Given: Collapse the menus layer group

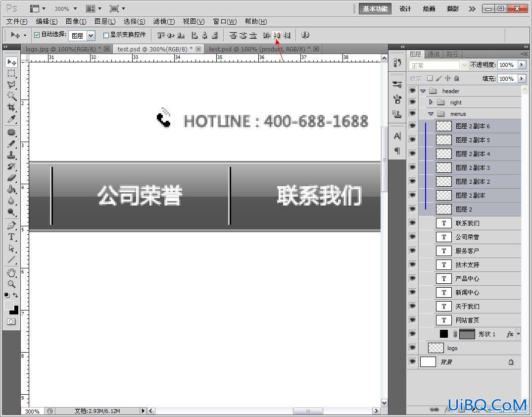Looking at the screenshot, I should pos(431,114).
